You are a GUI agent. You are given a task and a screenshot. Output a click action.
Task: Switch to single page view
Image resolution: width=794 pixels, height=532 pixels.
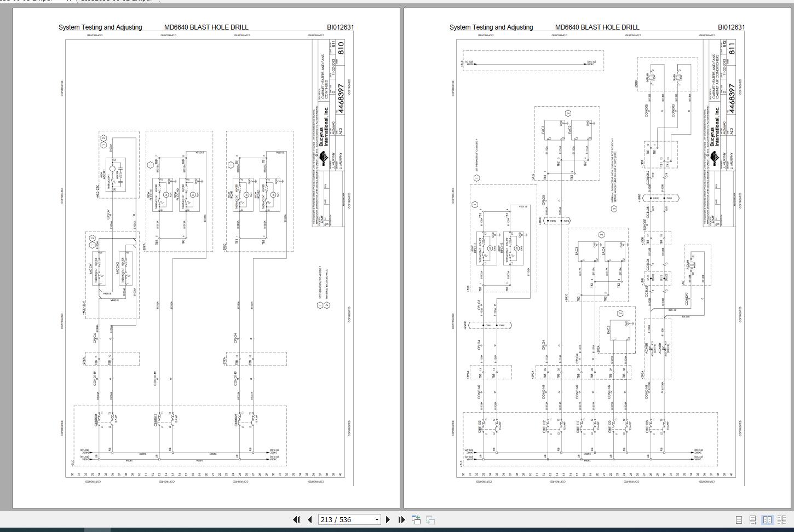click(x=739, y=520)
